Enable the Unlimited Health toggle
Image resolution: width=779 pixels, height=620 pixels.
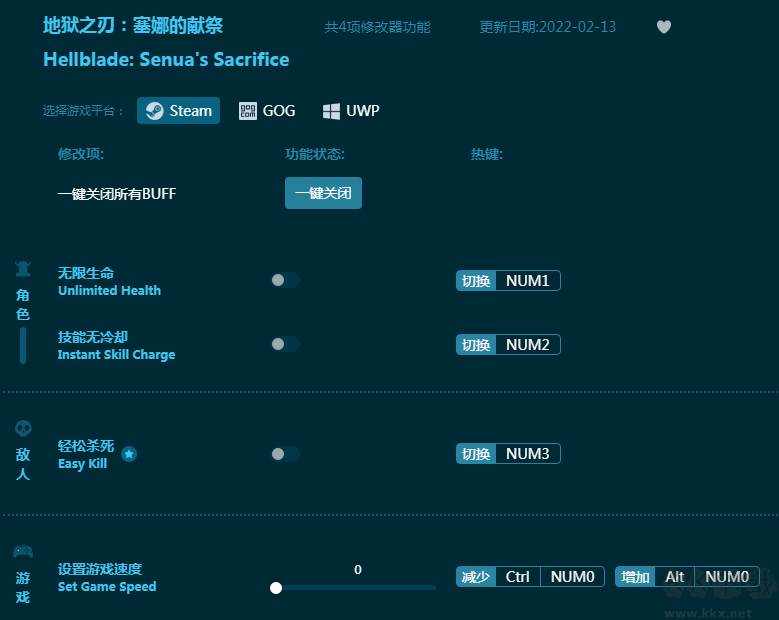(285, 280)
